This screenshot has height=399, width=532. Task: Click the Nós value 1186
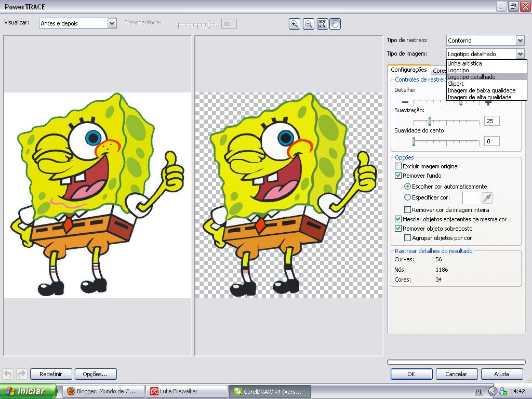(x=442, y=270)
